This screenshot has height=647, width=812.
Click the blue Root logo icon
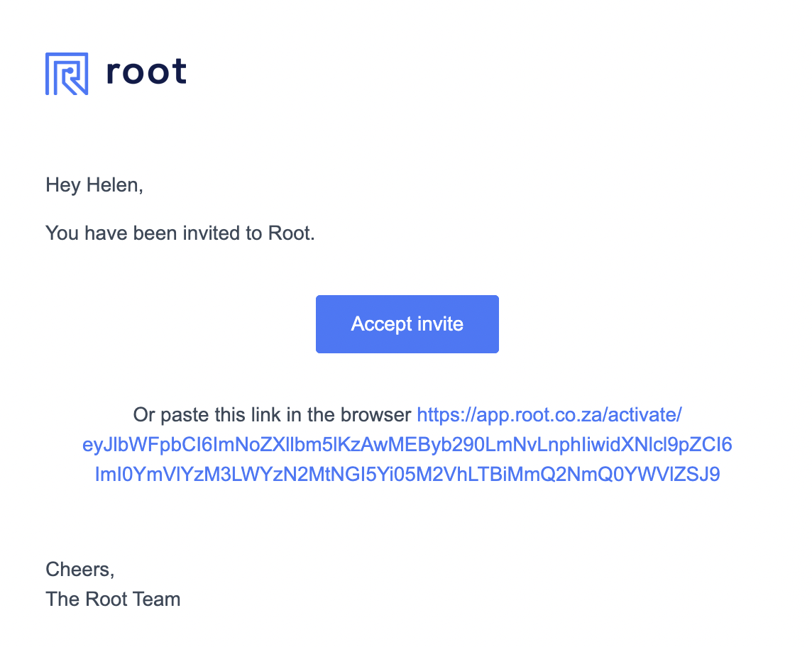[67, 74]
